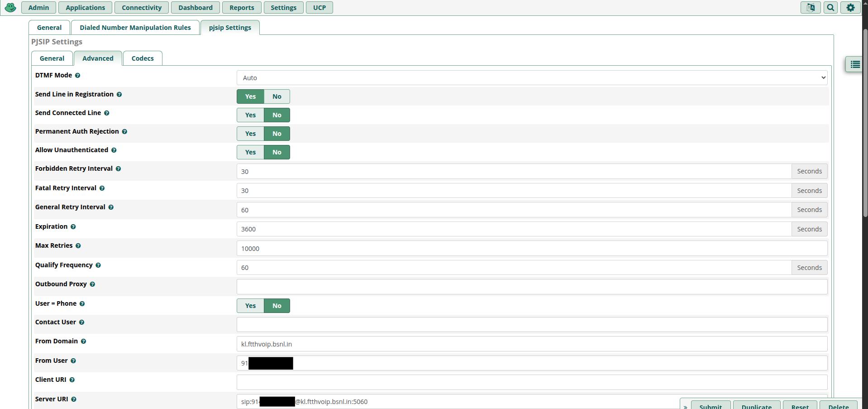Open Dialed Number Manipulation Rules tab

point(135,28)
